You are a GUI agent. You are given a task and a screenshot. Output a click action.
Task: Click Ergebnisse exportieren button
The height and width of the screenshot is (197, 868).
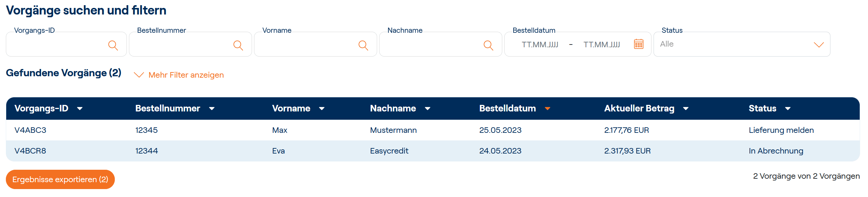coord(60,179)
